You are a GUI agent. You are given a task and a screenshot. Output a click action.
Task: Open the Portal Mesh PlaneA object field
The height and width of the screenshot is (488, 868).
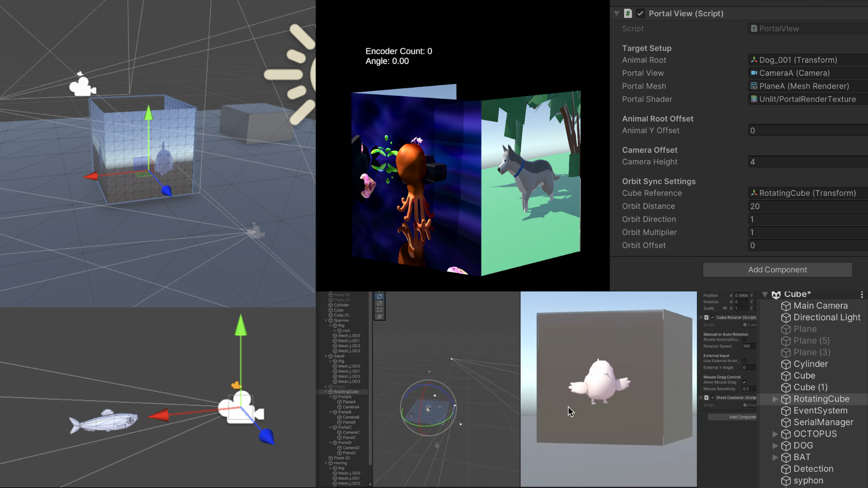click(808, 86)
